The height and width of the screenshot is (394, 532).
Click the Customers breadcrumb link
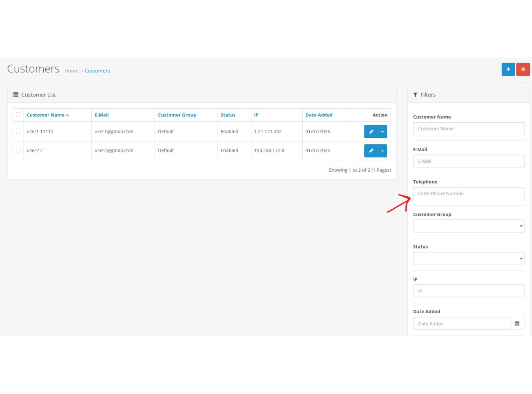pyautogui.click(x=97, y=71)
